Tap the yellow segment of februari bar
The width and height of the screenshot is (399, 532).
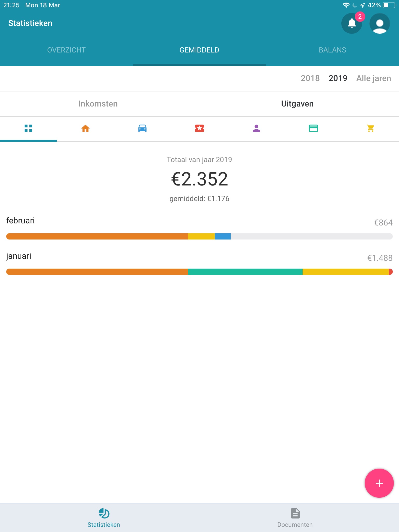[x=201, y=236]
